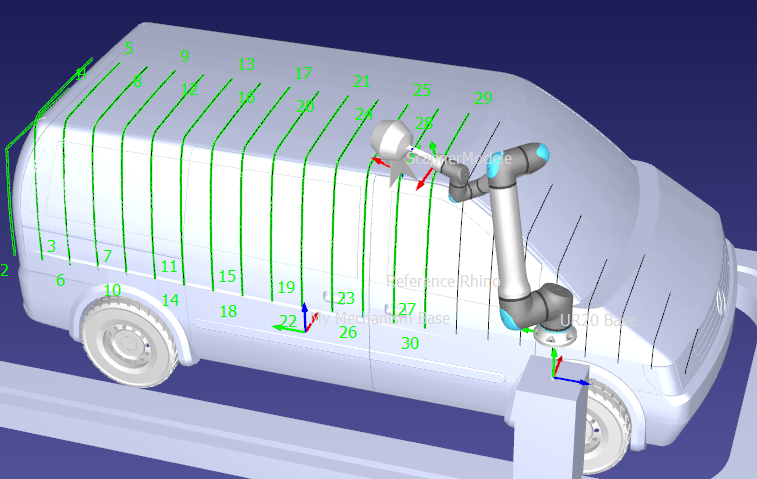The image size is (757, 479).
Task: Select path target number 18
Action: (228, 311)
